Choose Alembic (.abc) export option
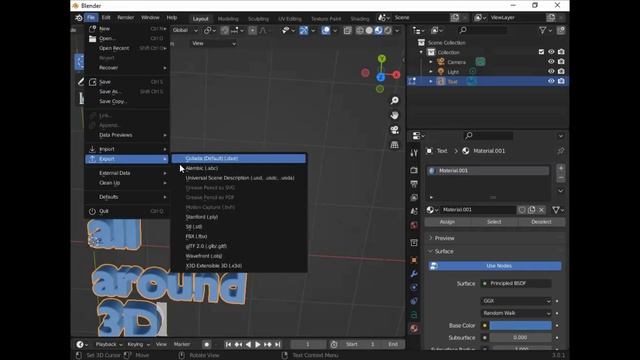640x360 pixels. click(x=238, y=168)
